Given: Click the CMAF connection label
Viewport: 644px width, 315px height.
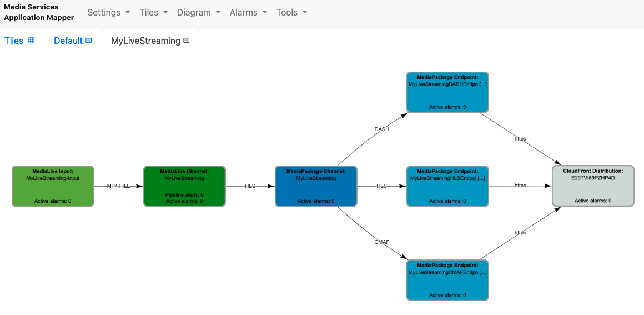Looking at the screenshot, I should tap(381, 242).
